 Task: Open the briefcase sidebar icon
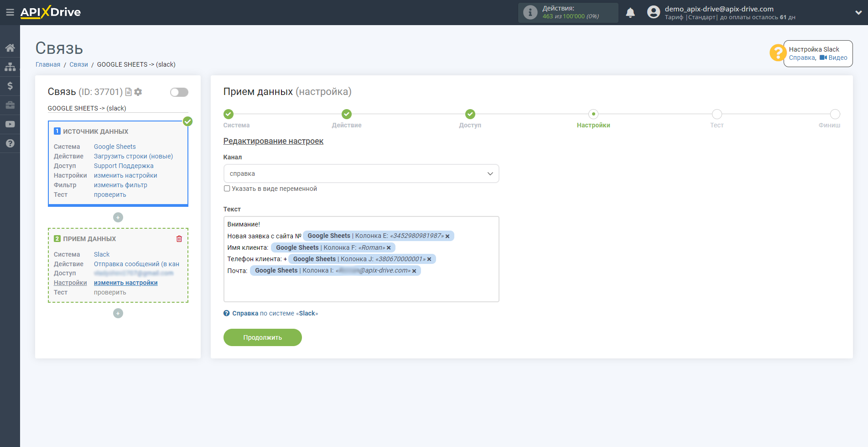10,105
